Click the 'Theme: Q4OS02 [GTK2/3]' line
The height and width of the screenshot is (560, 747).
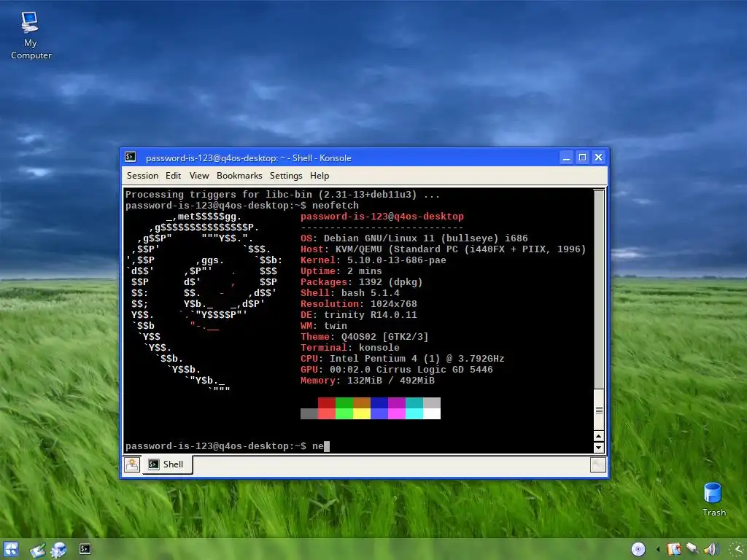click(365, 337)
